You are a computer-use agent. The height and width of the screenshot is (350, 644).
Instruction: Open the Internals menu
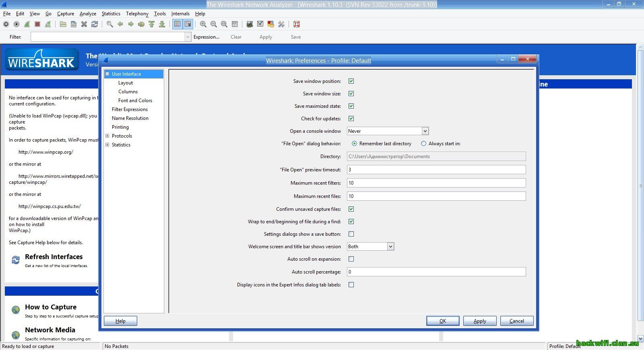[x=180, y=14]
